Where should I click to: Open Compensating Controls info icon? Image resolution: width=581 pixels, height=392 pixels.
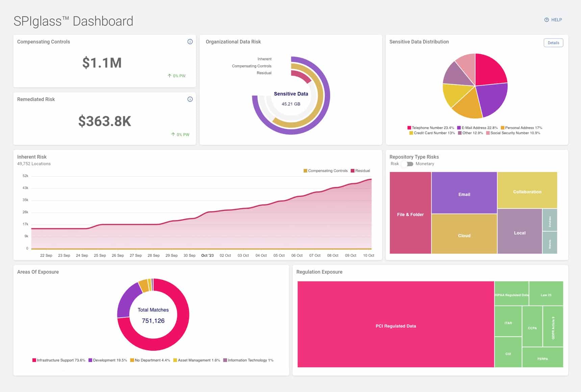tap(190, 42)
